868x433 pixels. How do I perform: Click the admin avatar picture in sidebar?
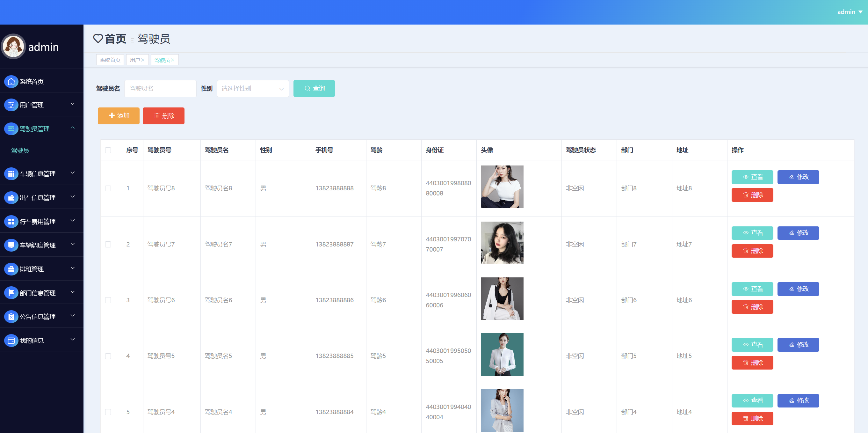coord(14,47)
